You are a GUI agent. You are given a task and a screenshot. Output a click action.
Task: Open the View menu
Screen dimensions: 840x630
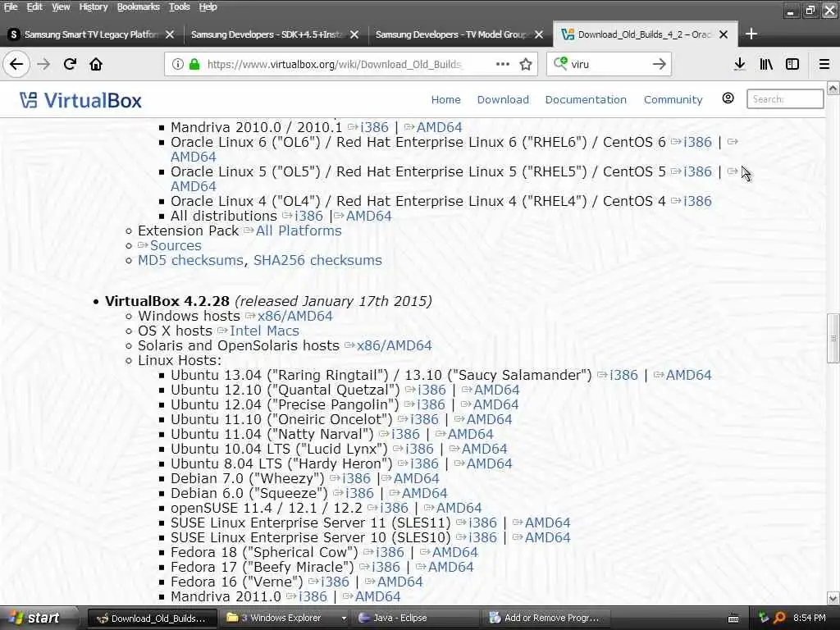point(61,7)
